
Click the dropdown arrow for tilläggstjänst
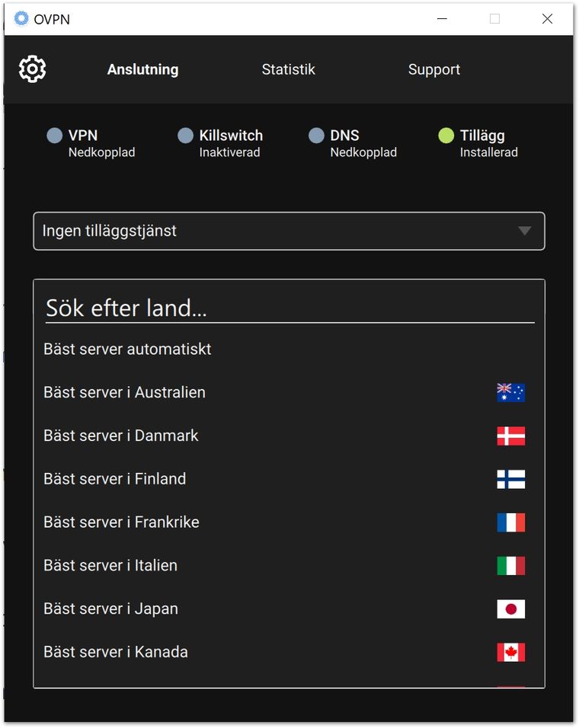524,231
